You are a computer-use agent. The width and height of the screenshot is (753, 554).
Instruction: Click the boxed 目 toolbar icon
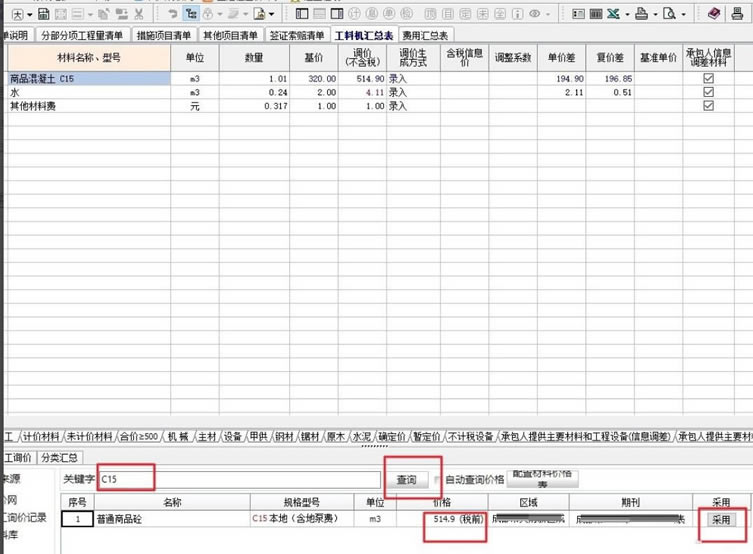coord(448,14)
